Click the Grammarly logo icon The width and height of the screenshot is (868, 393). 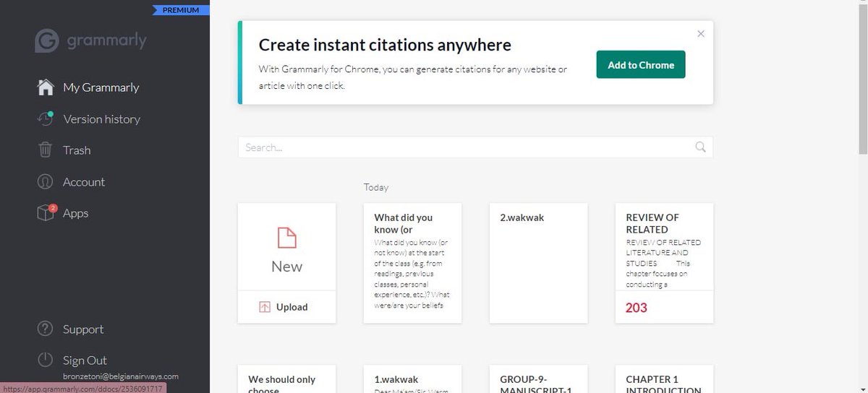47,40
